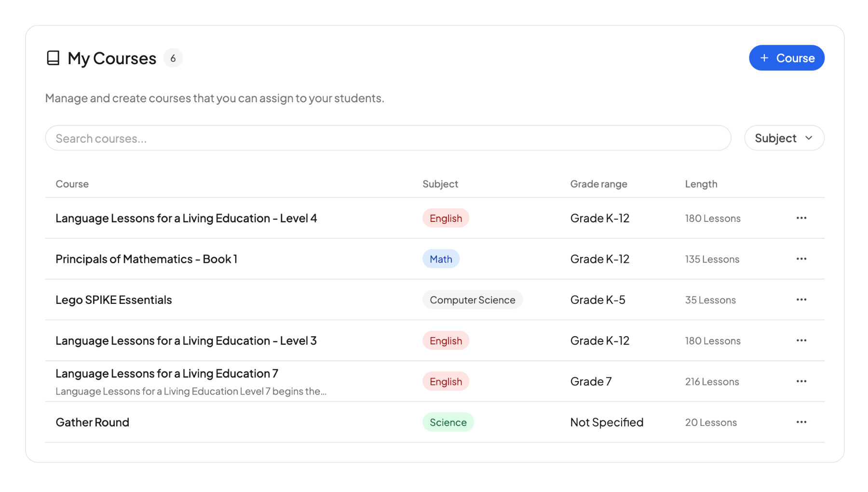Screen dimensions: 868x492
Task: Click the book icon beside My Courses
Action: pyautogui.click(x=53, y=58)
